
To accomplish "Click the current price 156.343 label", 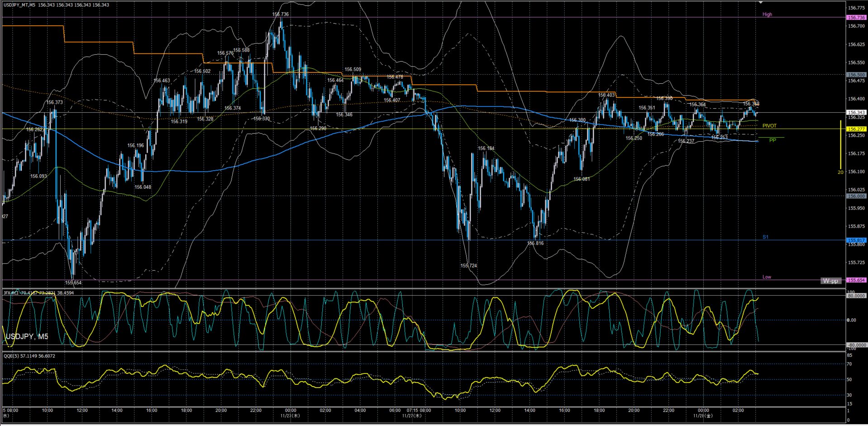I will [856, 112].
